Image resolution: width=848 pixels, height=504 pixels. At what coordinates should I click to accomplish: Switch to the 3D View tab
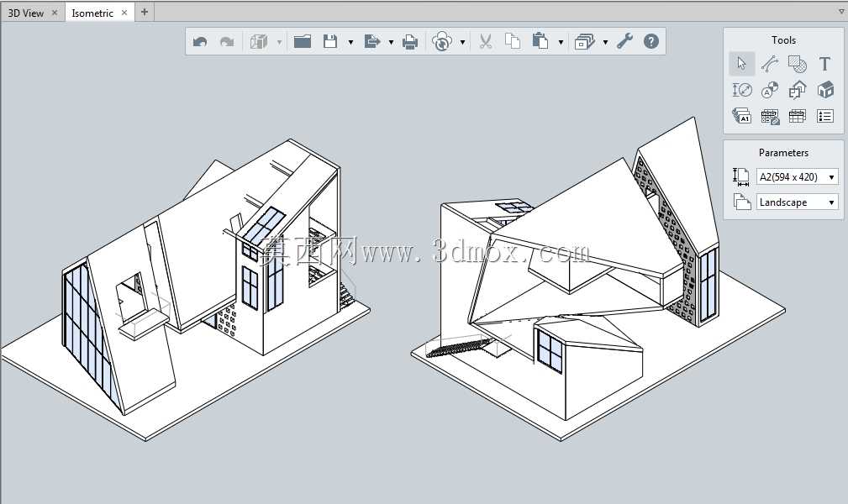tap(25, 13)
